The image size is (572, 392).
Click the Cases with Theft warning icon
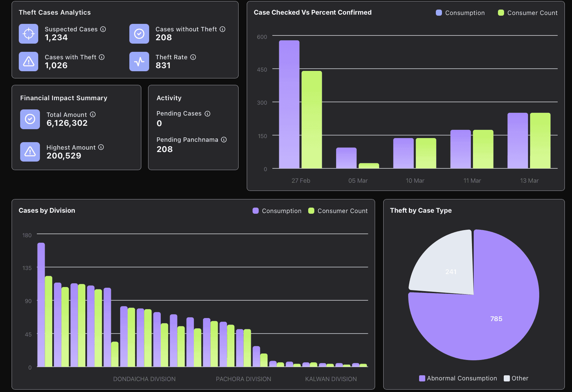(x=29, y=62)
